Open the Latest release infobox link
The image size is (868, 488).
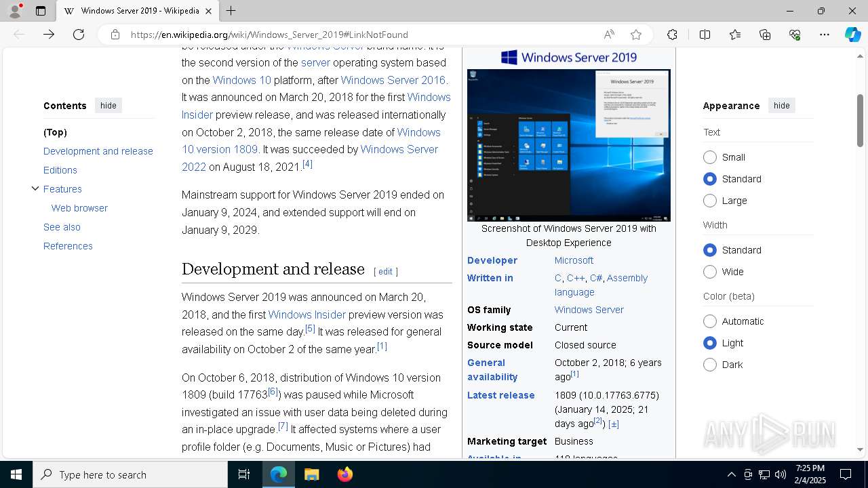500,395
